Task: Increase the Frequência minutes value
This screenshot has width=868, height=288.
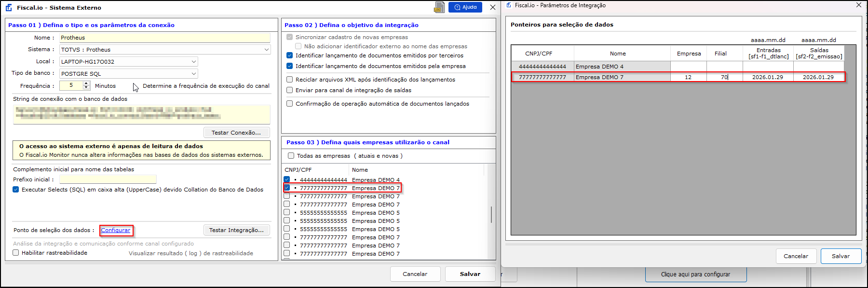Action: click(x=86, y=83)
